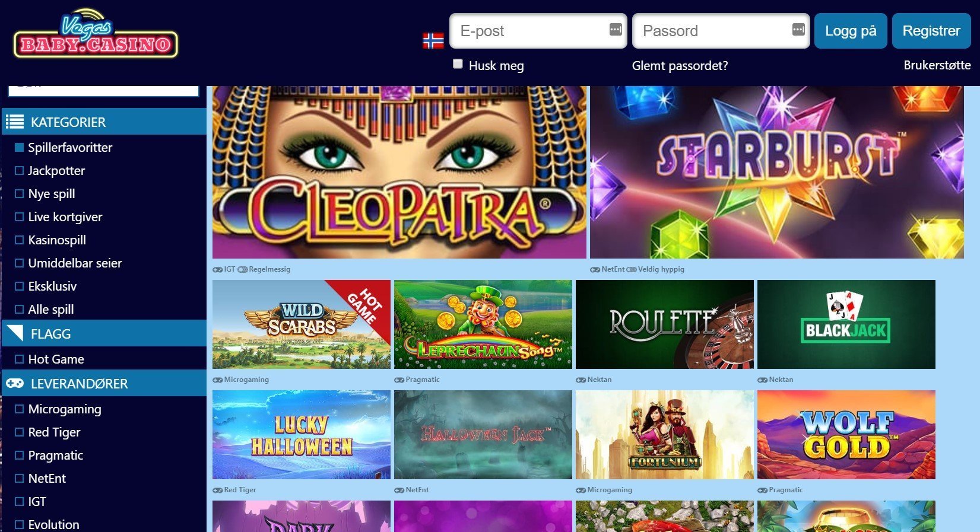Tick the Hot Game flag filter

pos(19,359)
